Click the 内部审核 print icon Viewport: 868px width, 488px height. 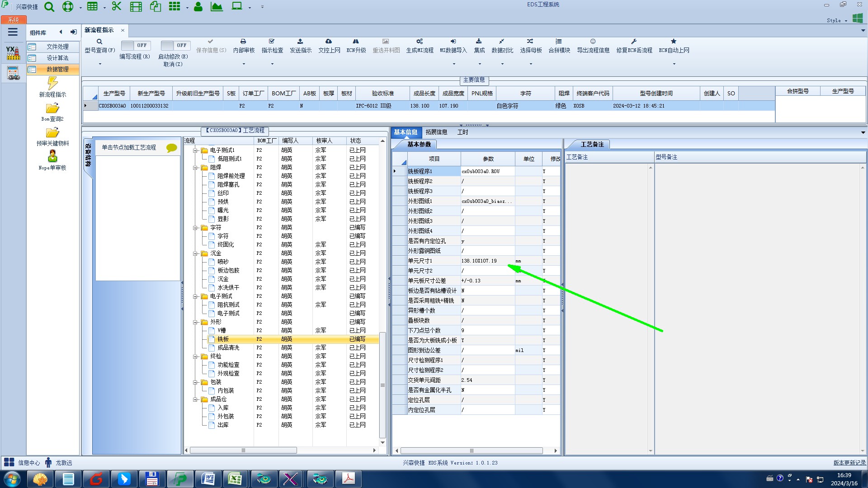coord(243,42)
